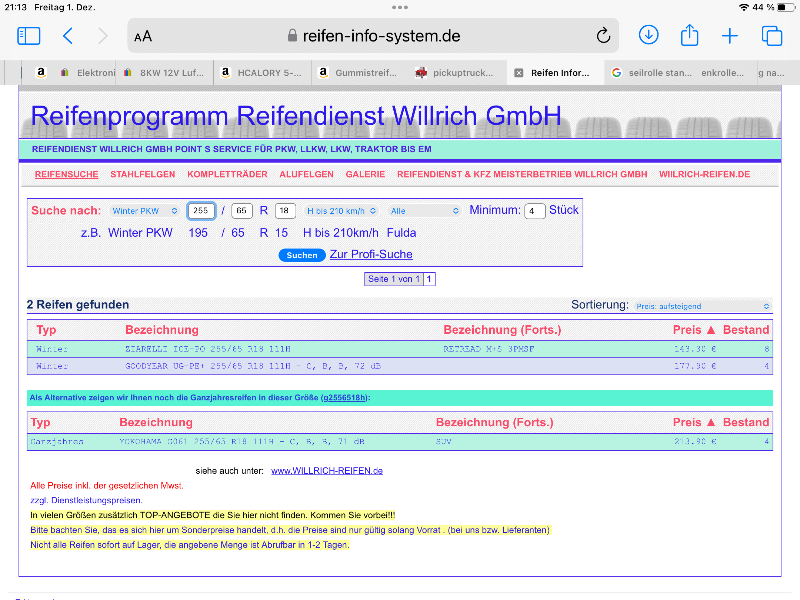Screen dimensions: 800x600
Task: Open the H bis 210 km/h speed dropdown
Action: pos(341,211)
